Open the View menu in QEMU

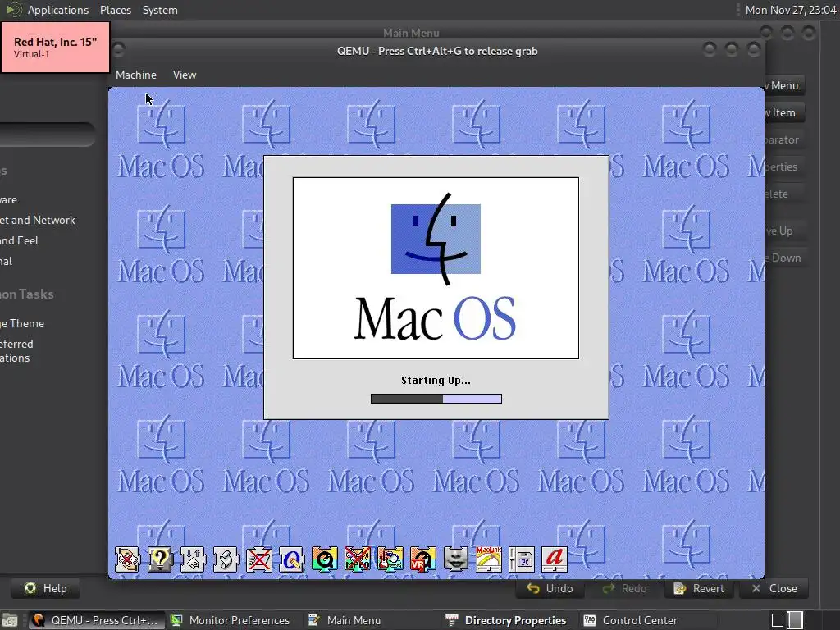pos(185,75)
